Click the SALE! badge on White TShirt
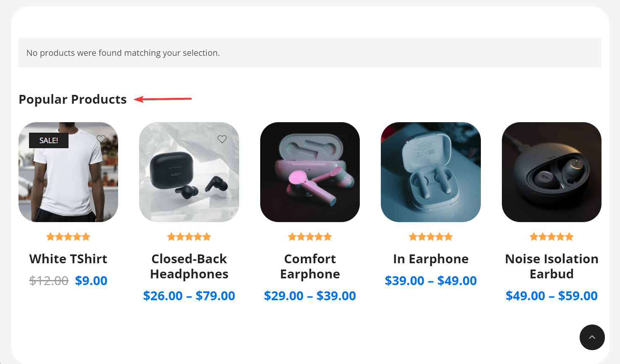Viewport: 620px width, 364px height. pyautogui.click(x=49, y=141)
